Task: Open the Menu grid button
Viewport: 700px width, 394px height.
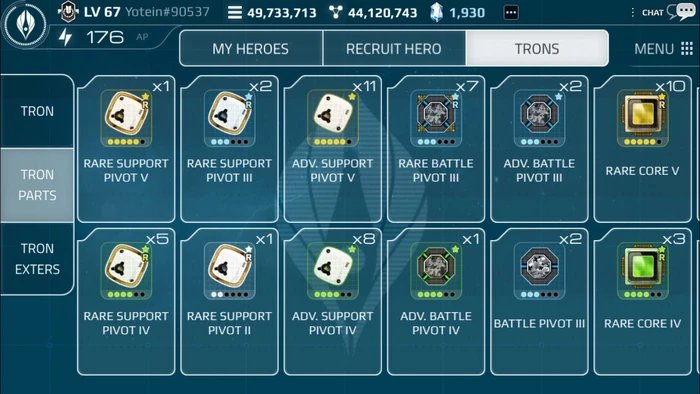Action: tap(663, 48)
